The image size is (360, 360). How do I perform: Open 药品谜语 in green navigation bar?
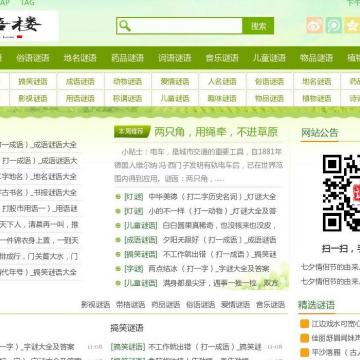click(127, 58)
